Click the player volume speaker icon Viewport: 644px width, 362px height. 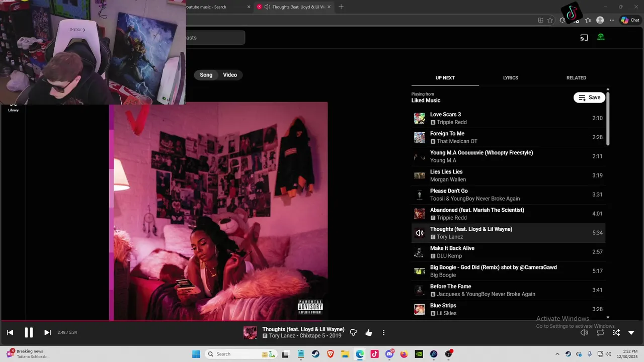pyautogui.click(x=584, y=332)
